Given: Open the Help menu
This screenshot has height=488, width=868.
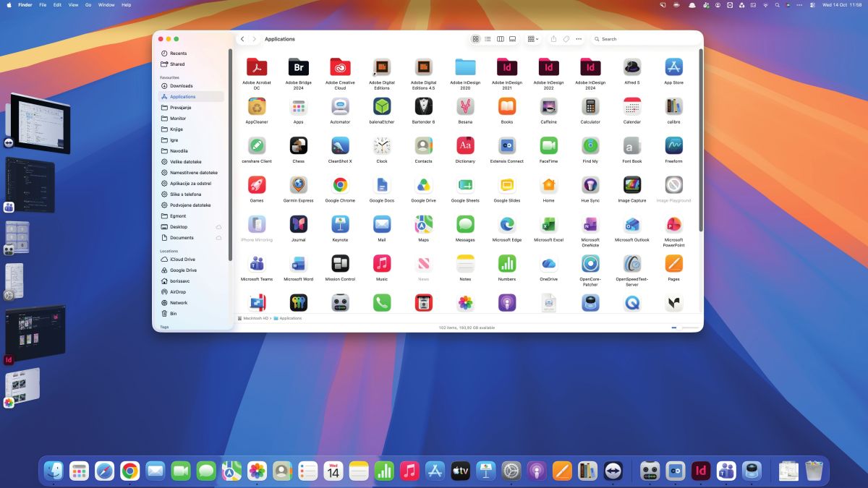Looking at the screenshot, I should point(127,4).
